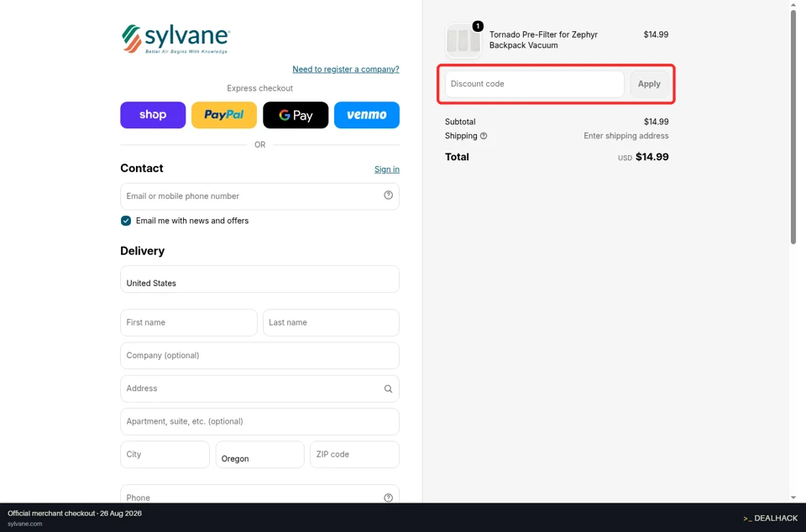Focus the Email or mobile phone field
The height and width of the screenshot is (532, 806).
tap(259, 196)
